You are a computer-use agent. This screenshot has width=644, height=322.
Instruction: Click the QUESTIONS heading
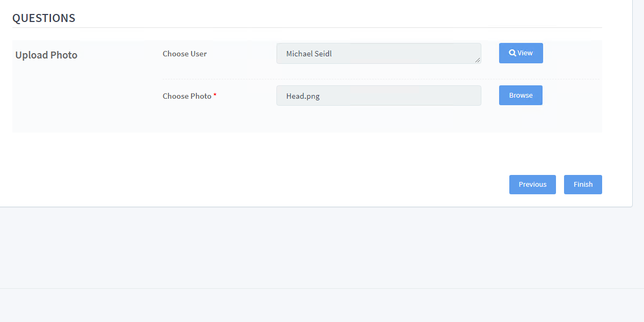[43, 18]
